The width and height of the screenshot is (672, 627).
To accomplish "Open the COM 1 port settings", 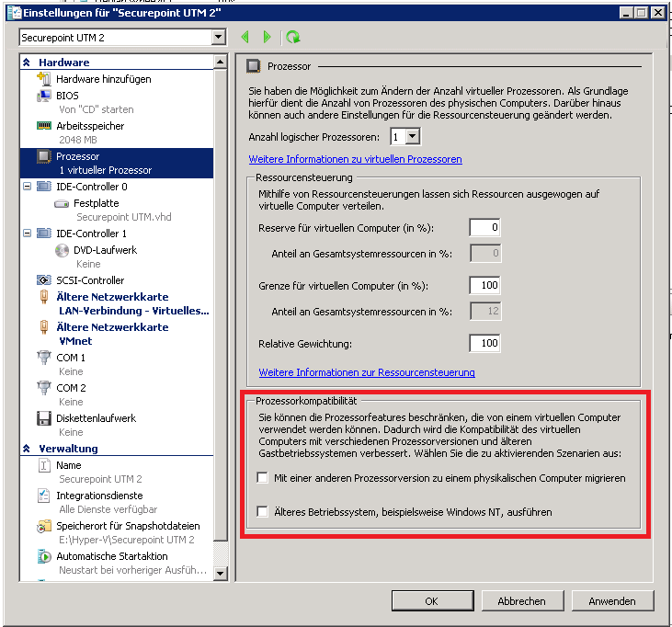I will pos(71,358).
